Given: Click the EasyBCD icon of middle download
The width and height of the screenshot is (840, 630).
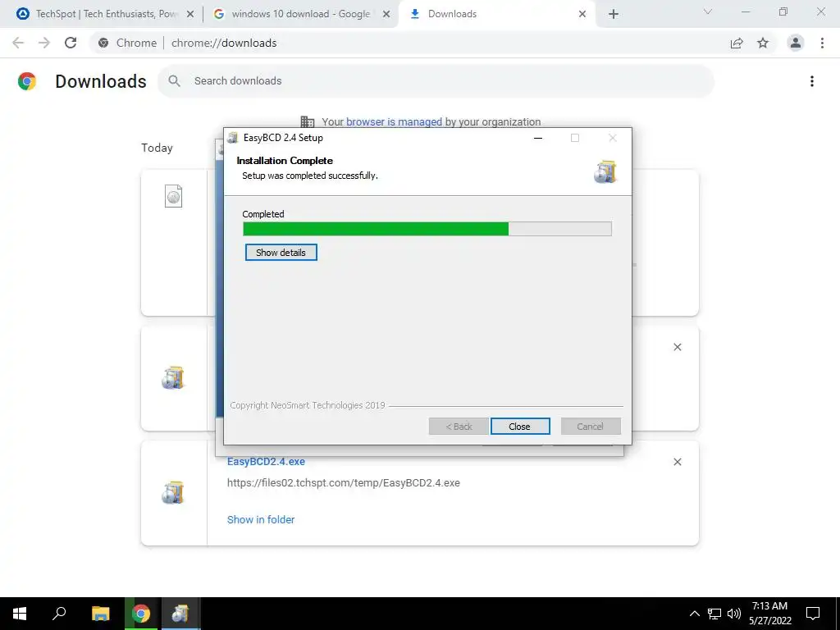Looking at the screenshot, I should (x=173, y=377).
